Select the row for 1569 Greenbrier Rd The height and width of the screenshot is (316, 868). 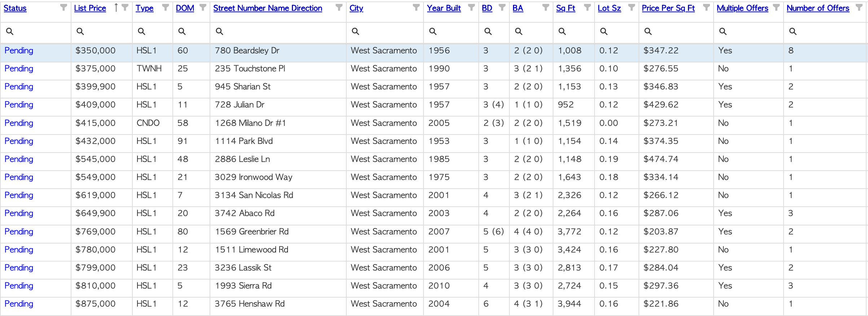coord(434,232)
